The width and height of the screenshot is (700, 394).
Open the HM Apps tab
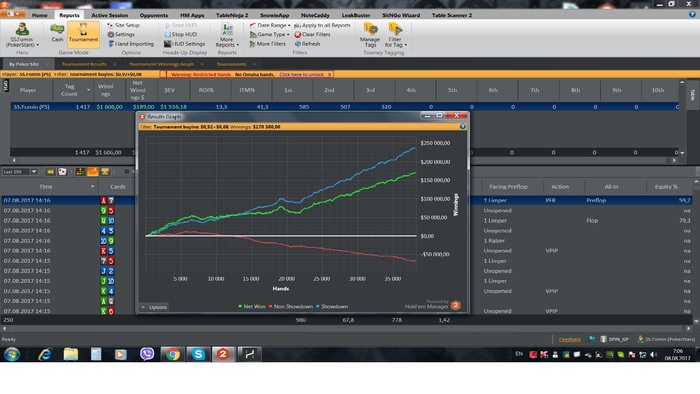pos(192,15)
